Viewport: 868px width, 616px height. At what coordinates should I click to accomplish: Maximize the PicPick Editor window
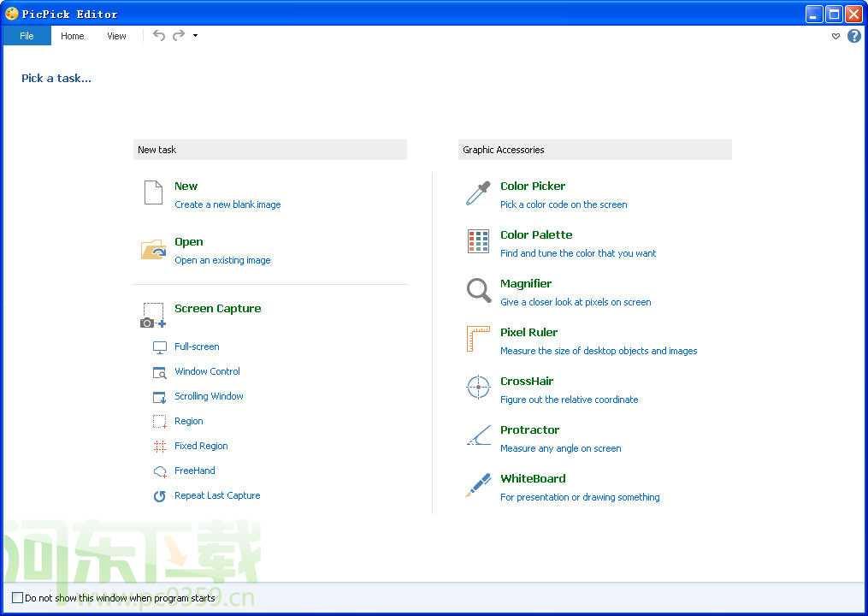833,14
